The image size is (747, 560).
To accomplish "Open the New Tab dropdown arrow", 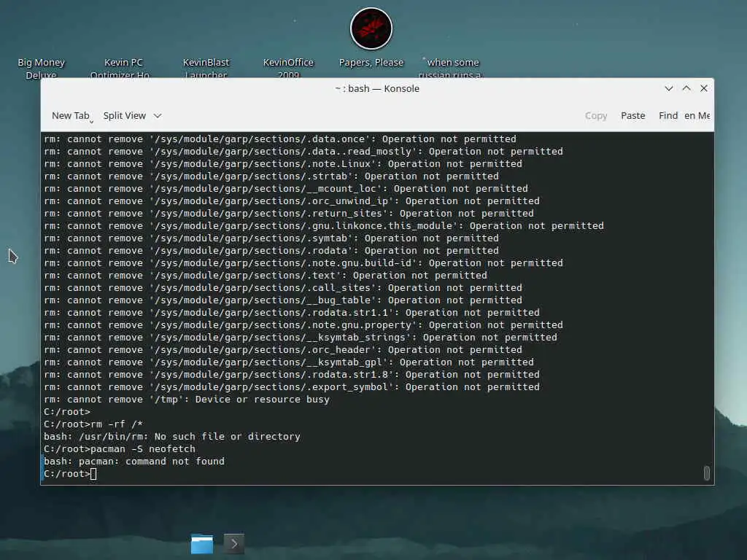I will click(91, 122).
